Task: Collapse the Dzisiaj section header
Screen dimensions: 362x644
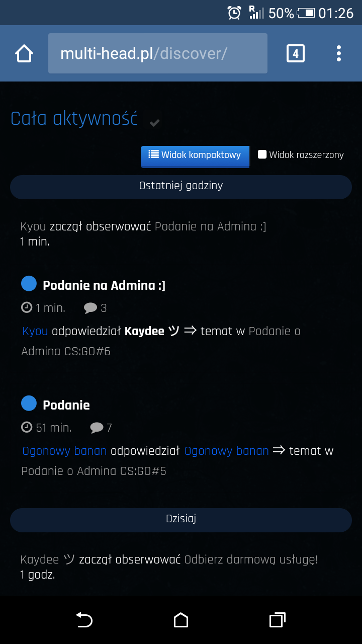Action: click(181, 519)
